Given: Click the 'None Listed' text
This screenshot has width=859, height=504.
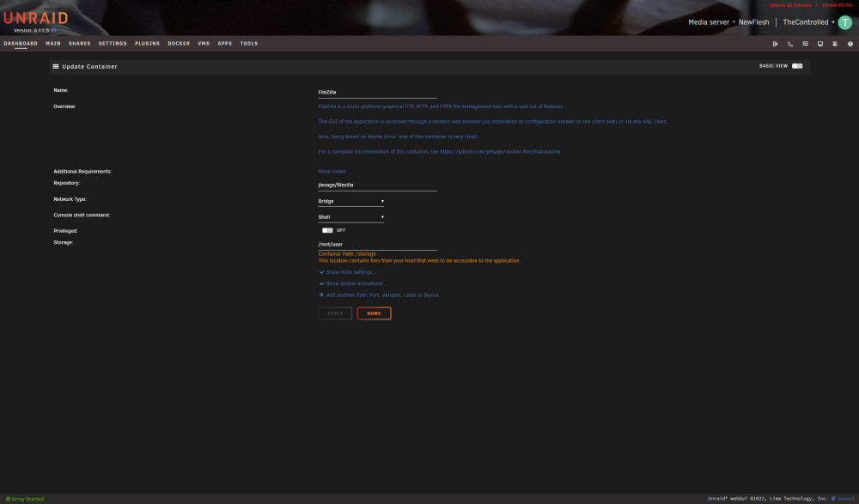Looking at the screenshot, I should tap(332, 172).
